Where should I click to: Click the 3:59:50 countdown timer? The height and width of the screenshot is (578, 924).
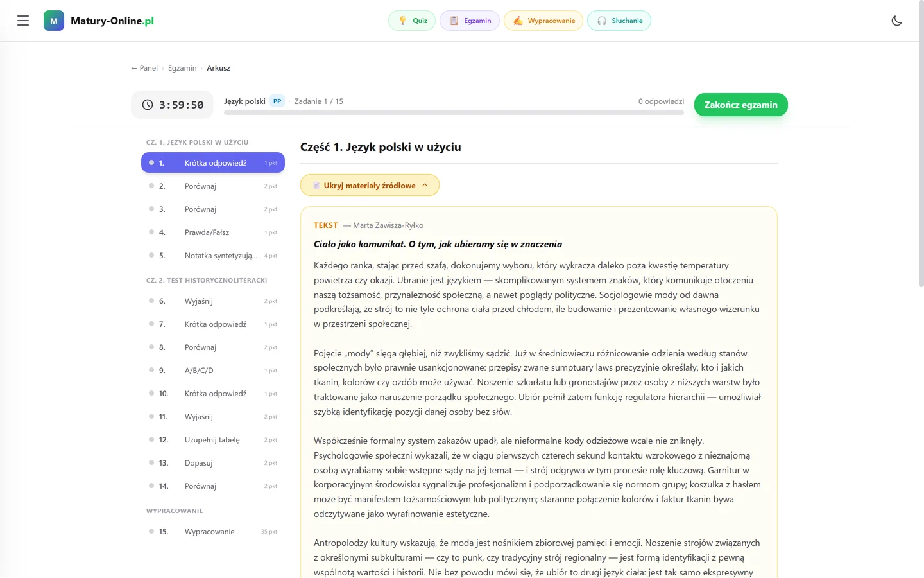point(182,105)
